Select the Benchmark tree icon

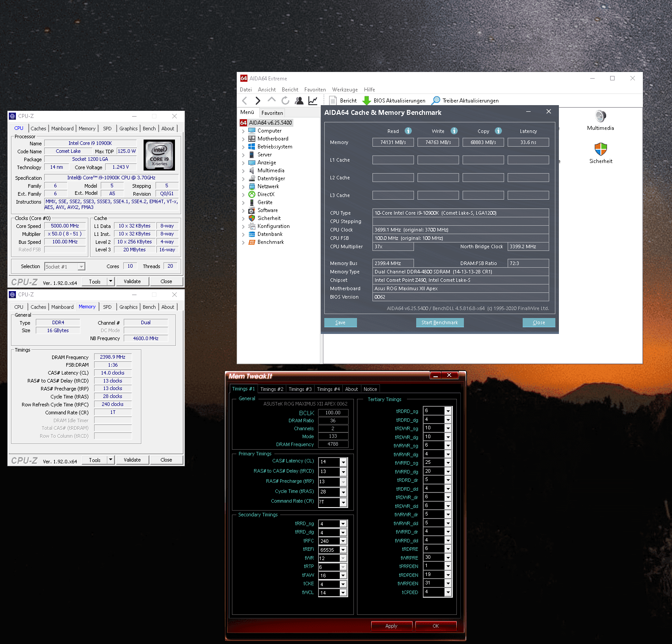[252, 242]
